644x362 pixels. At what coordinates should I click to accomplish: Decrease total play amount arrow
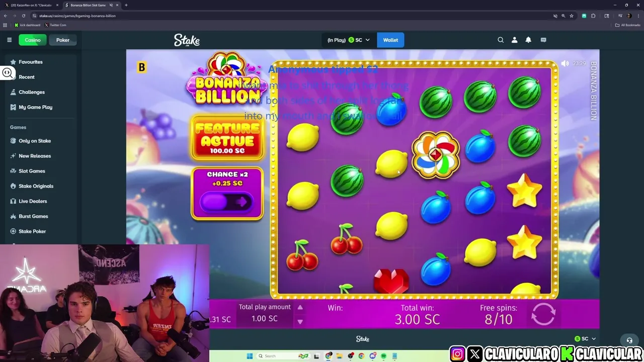(300, 322)
